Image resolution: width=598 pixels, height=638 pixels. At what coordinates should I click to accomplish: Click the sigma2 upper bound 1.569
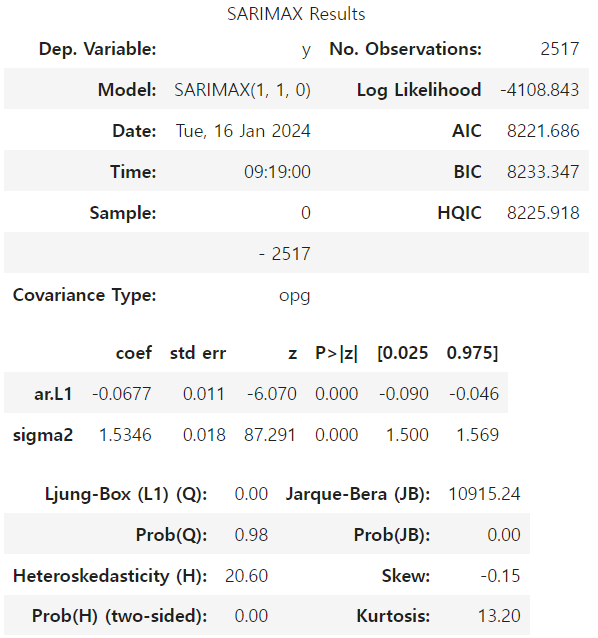tap(478, 435)
